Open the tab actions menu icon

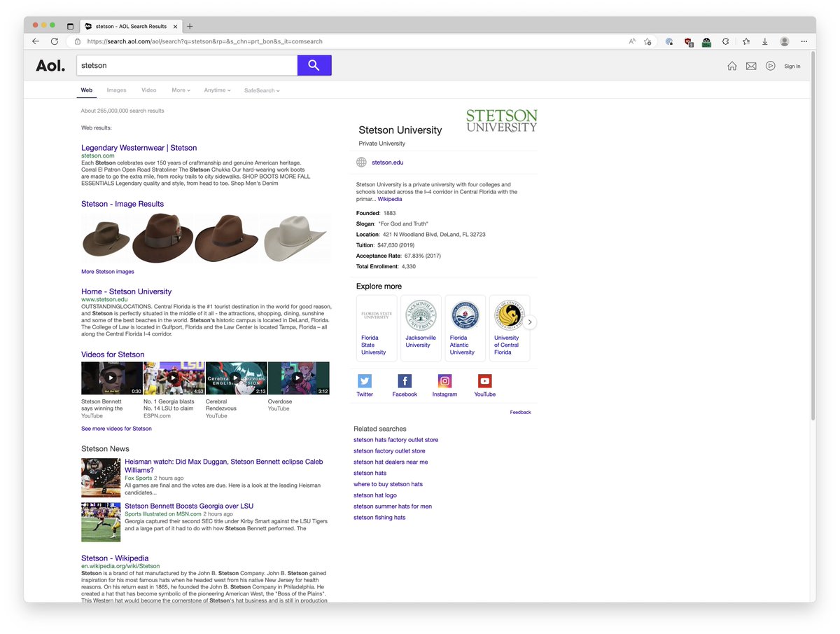[70, 26]
